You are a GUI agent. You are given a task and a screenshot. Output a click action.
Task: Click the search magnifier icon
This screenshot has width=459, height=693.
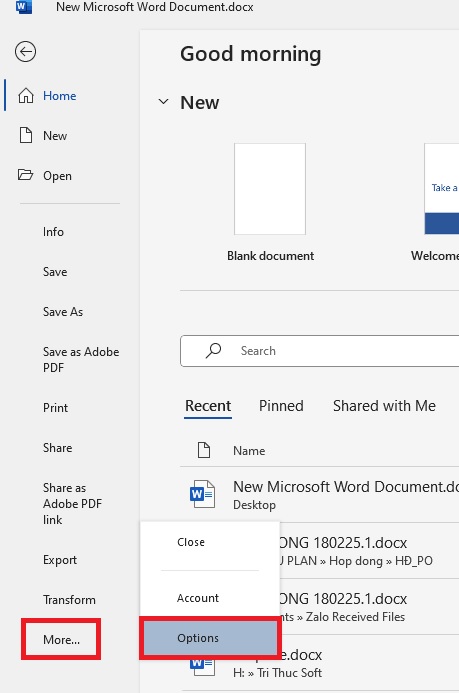tap(213, 350)
